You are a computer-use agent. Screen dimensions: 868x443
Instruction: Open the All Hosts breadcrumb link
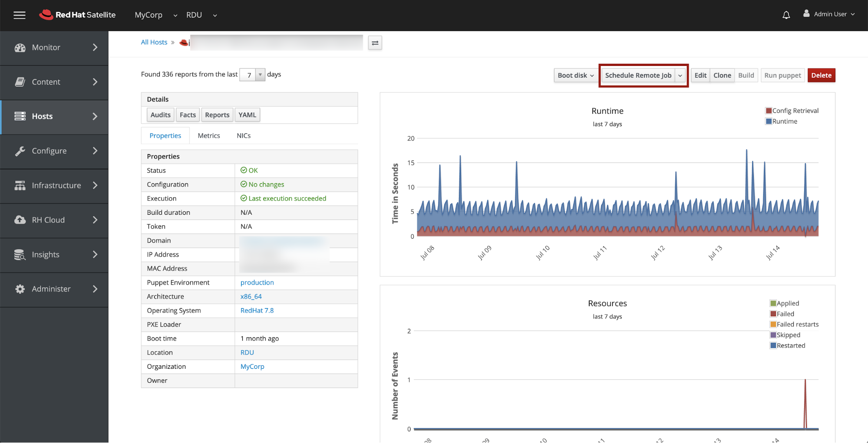(154, 42)
